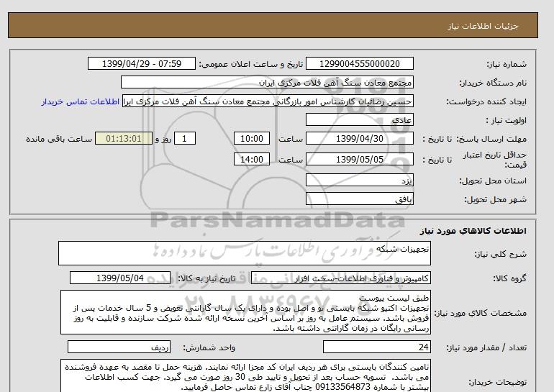Select the delivery province field یزد
The image size is (554, 392).
[x=359, y=181]
